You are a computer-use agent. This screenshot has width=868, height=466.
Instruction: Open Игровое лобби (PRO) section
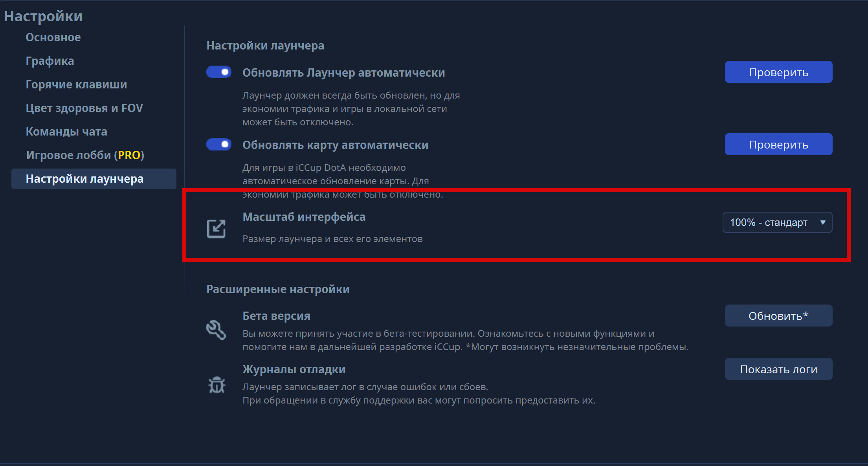85,155
